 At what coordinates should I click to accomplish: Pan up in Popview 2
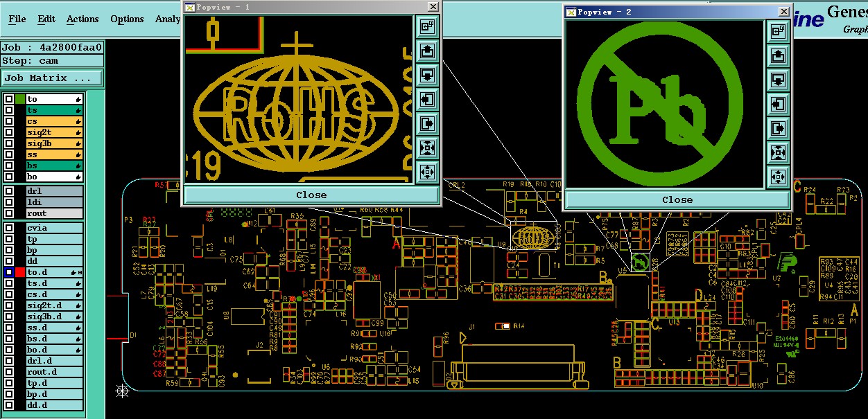coord(779,55)
